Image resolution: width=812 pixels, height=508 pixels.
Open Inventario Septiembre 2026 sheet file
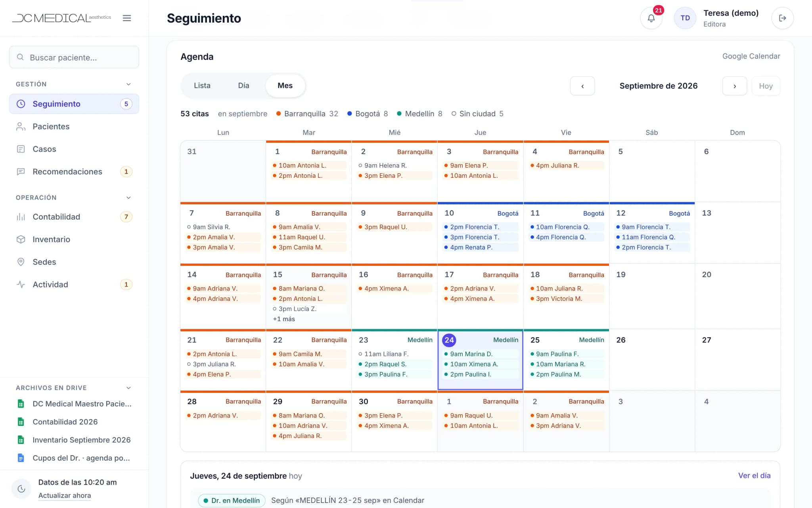coord(74,440)
